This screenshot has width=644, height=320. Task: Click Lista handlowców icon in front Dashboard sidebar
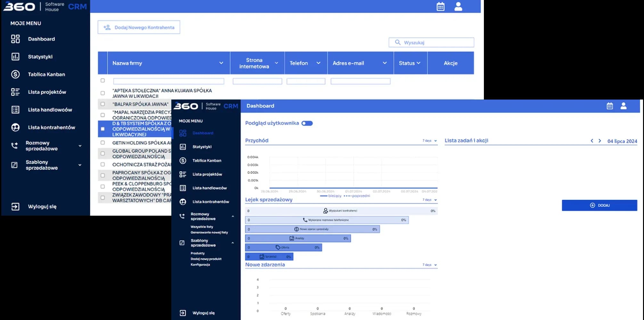(x=183, y=188)
